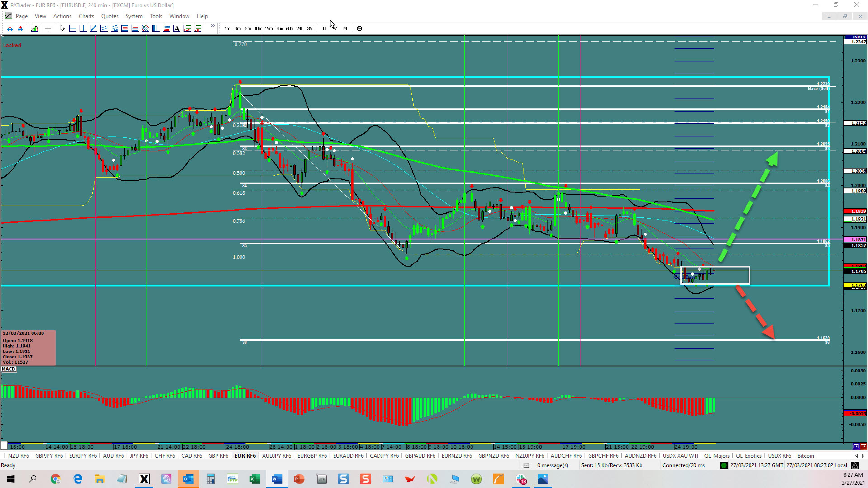Open the Quotes menu

[x=110, y=16]
